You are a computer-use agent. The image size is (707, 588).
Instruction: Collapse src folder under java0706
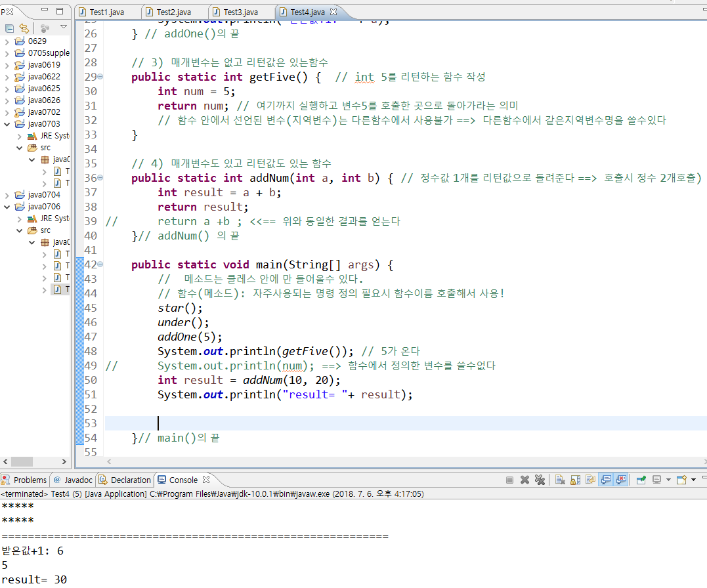pyautogui.click(x=20, y=230)
